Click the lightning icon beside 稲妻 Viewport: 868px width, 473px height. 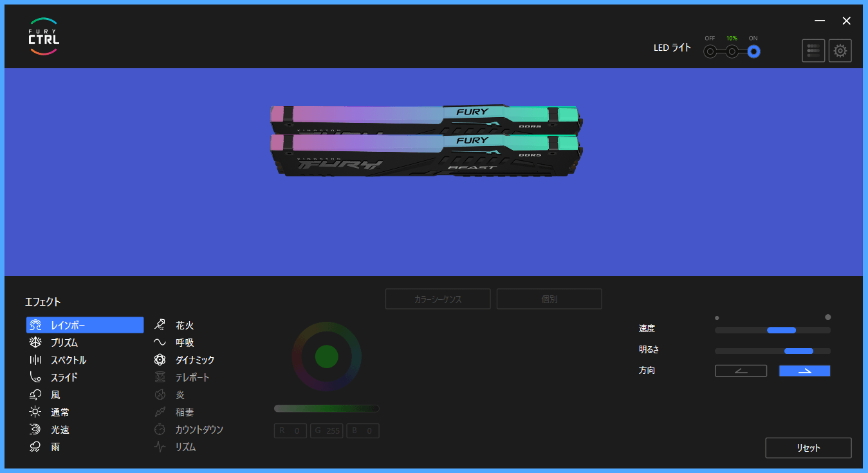click(x=160, y=413)
